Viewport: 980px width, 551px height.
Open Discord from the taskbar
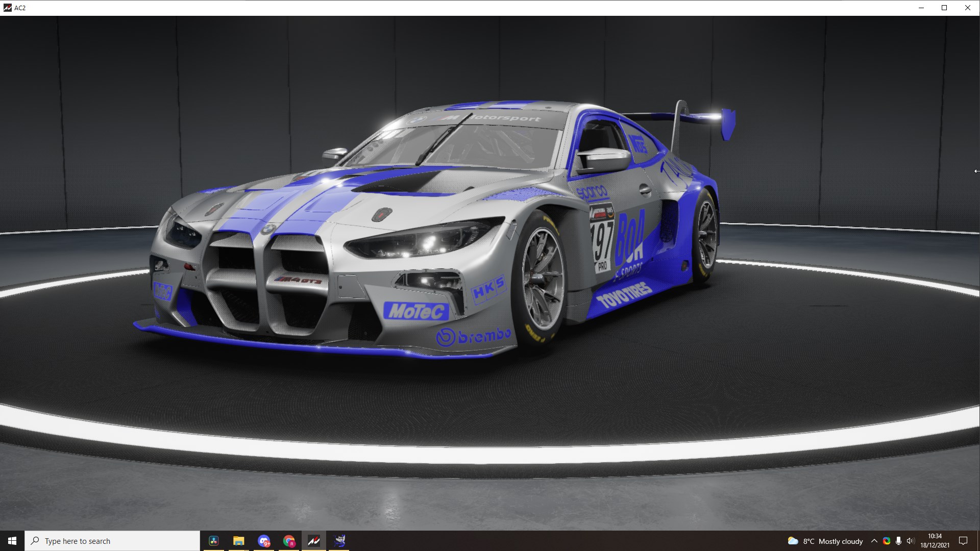click(264, 541)
